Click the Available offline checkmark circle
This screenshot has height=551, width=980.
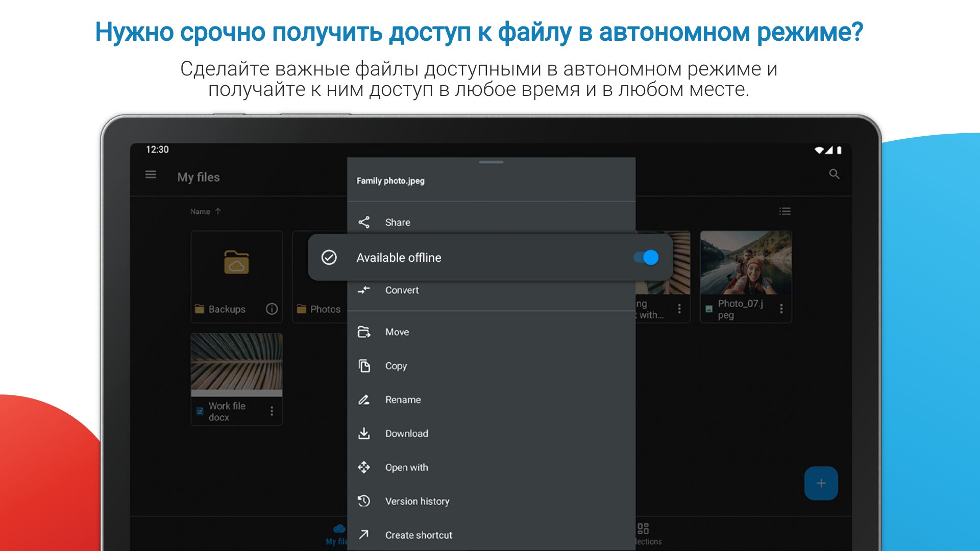(329, 258)
